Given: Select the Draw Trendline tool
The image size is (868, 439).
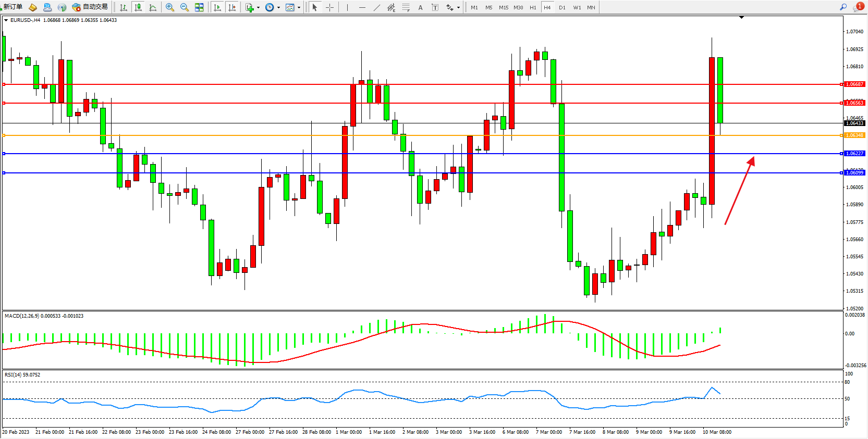Looking at the screenshot, I should [x=376, y=7].
